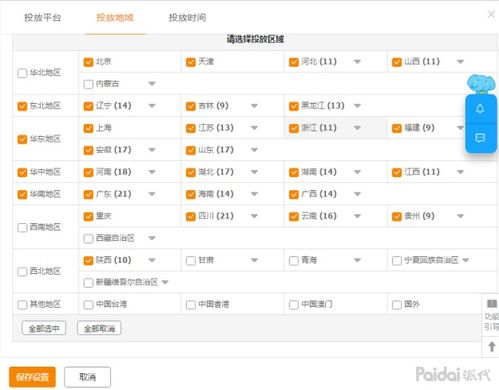This screenshot has width=499, height=390.
Task: Expand the 广西 (14) dropdown arrow
Action: coord(357,194)
